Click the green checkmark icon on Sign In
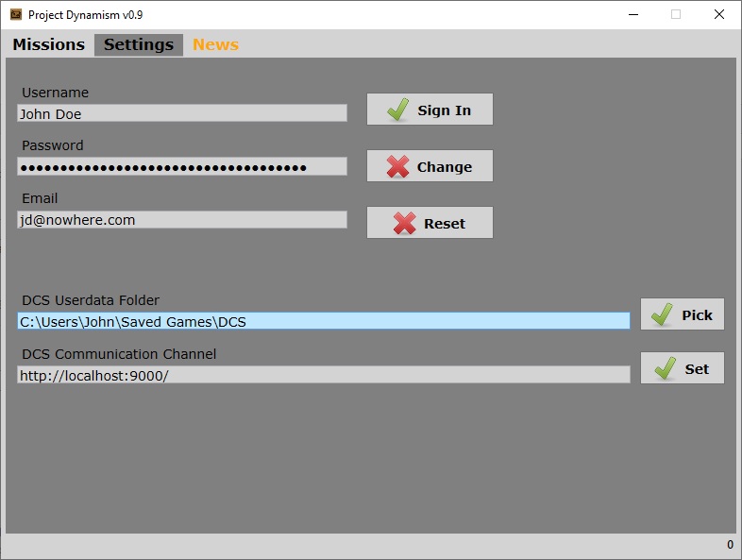The height and width of the screenshot is (560, 742). tap(398, 110)
